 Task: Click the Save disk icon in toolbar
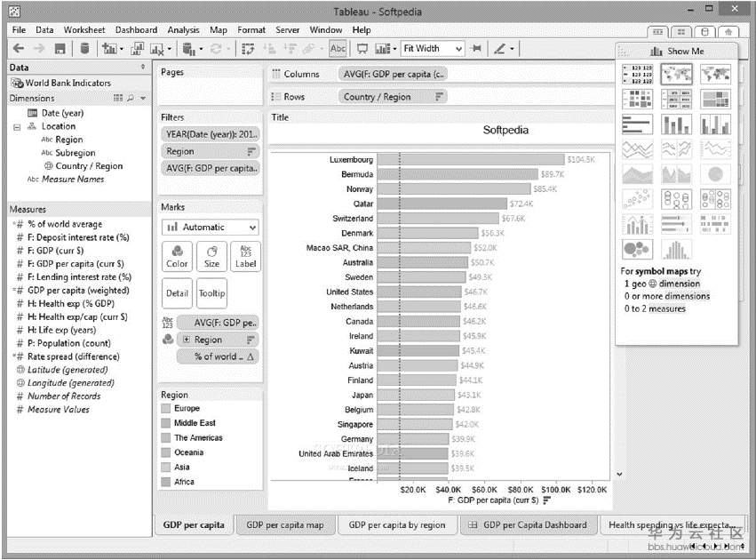click(60, 48)
